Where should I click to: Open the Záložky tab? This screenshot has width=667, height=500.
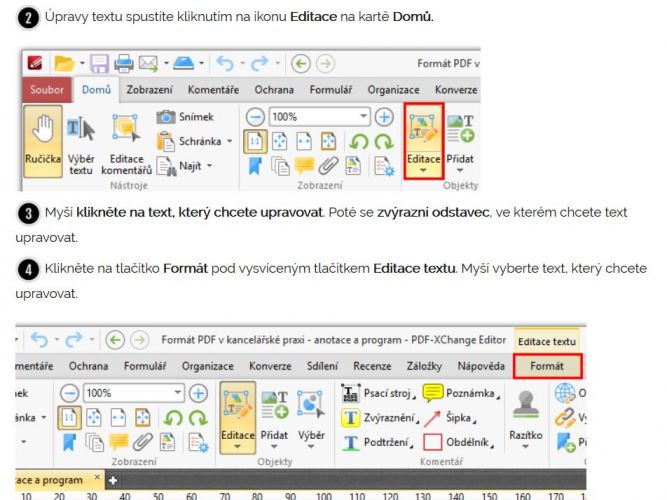tap(424, 366)
